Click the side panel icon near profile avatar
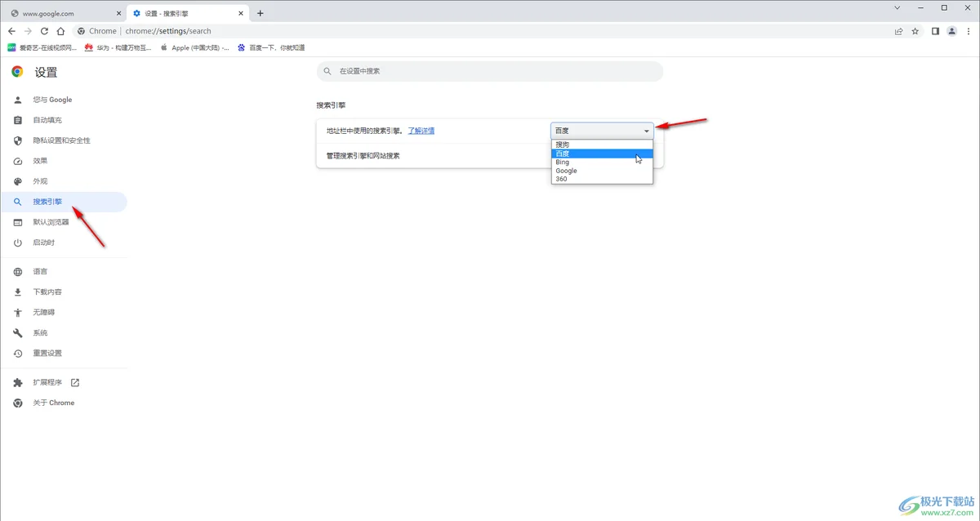Image resolution: width=980 pixels, height=521 pixels. point(933,30)
